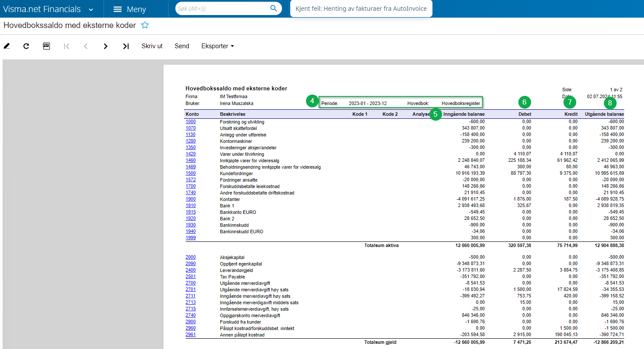The image size is (644, 349).
Task: Refresh the report with reload icon
Action: coord(26,46)
